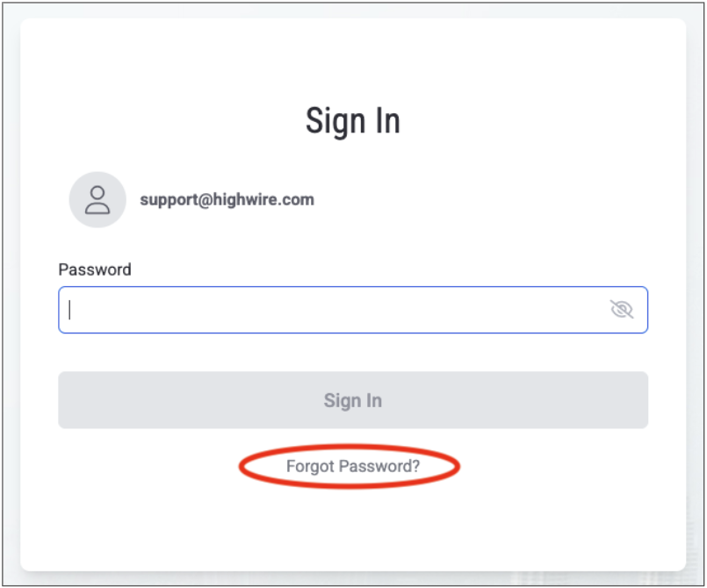Viewport: 707px width, 588px height.
Task: Open the Forgot Password? link
Action: tap(353, 466)
